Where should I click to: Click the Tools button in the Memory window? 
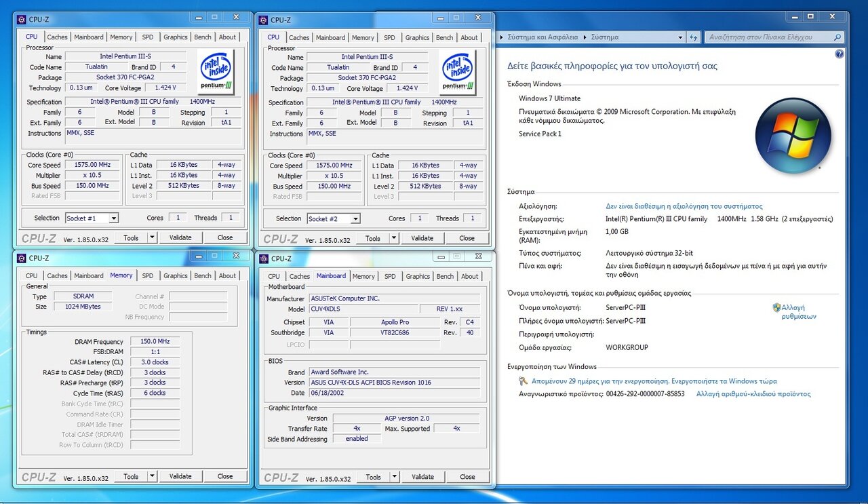tap(131, 476)
